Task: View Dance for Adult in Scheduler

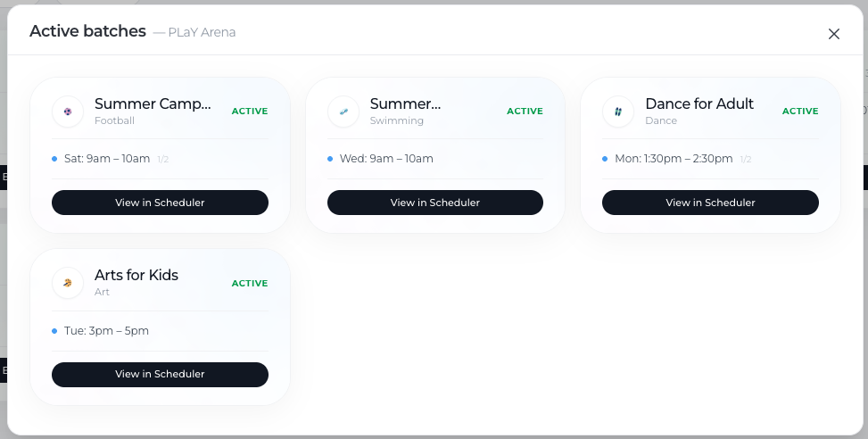Action: 710,203
